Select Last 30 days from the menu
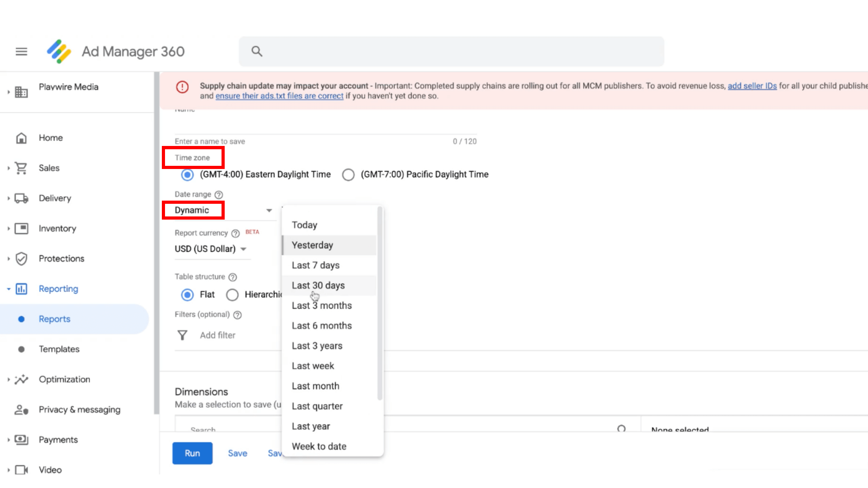This screenshot has width=868, height=488. click(x=318, y=285)
